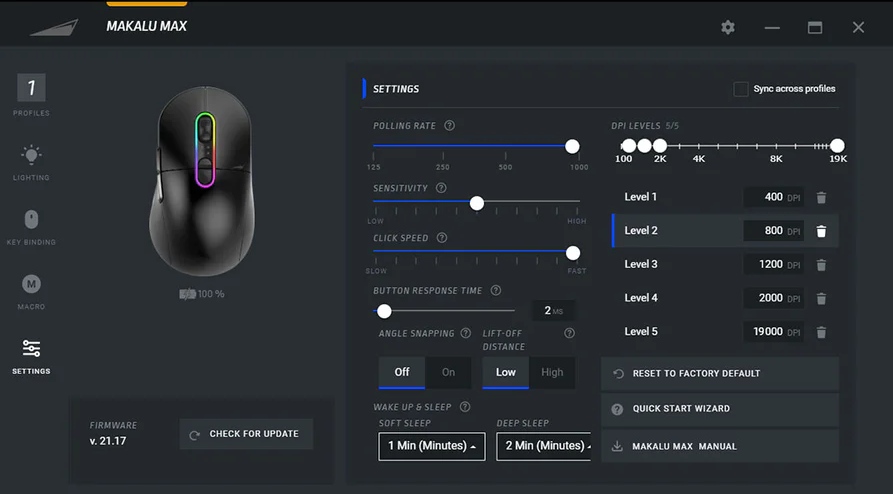Click the Level 3 DPI value field
893x494 pixels.
(x=773, y=265)
